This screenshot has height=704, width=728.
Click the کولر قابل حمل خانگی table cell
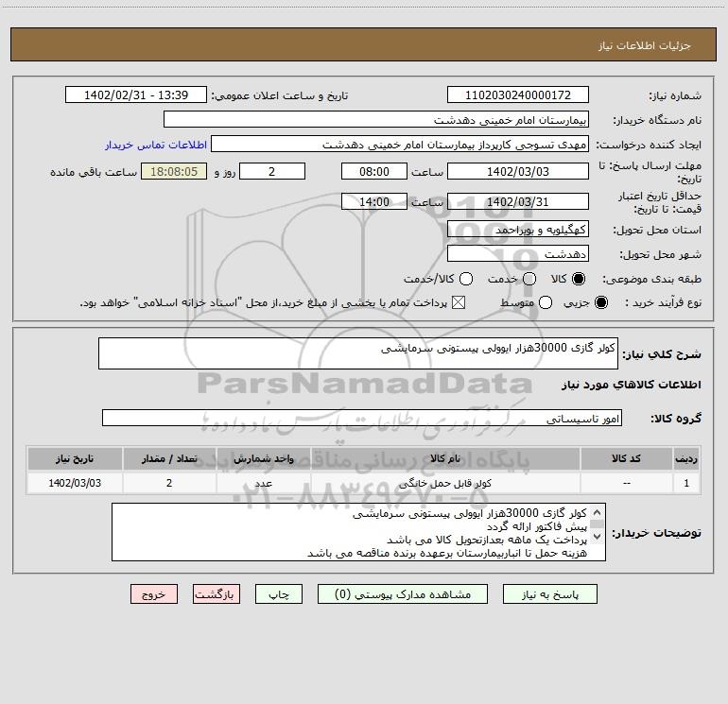click(445, 483)
